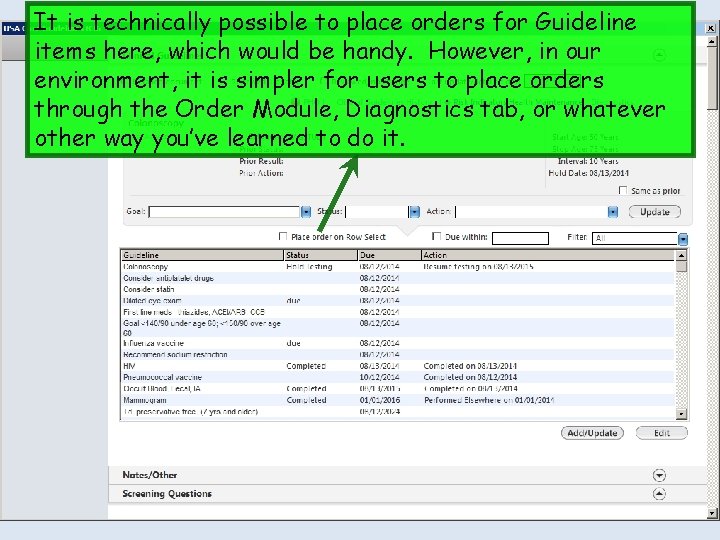Select the 'Consider statin' guideline row
Image resolution: width=720 pixels, height=540 pixels.
(398, 289)
